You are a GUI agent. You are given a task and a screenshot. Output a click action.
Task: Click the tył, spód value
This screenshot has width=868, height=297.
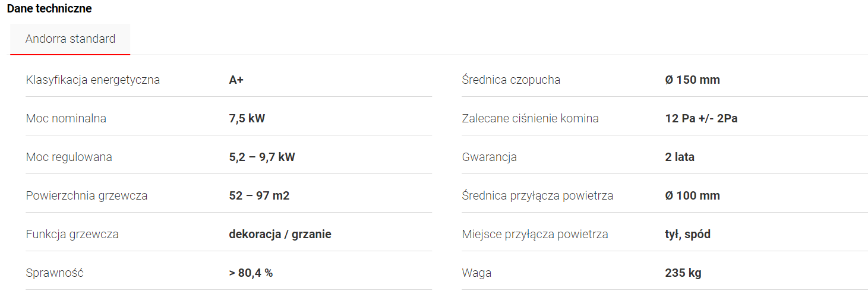coord(687,234)
